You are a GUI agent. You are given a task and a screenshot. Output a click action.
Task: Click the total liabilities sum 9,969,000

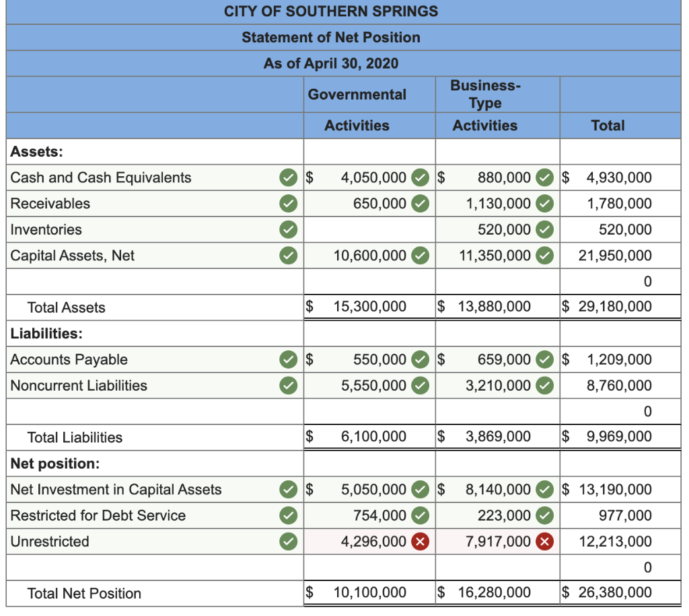[619, 436]
